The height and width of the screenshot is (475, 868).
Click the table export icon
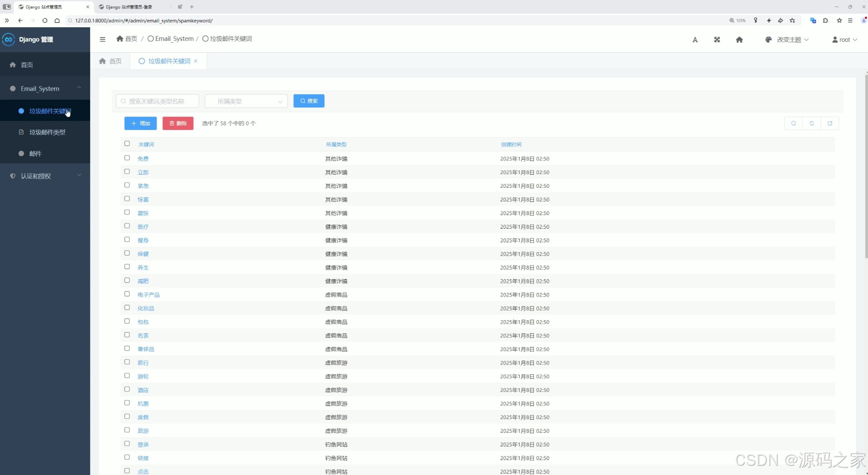click(x=830, y=124)
